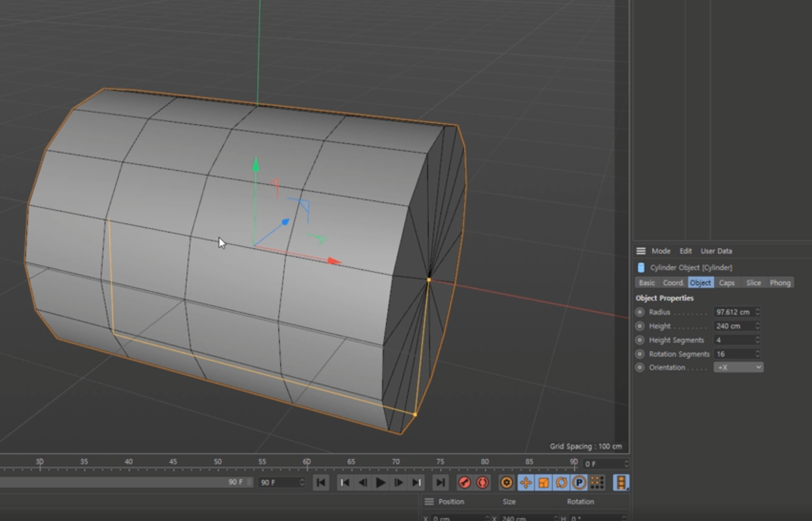
Task: Click the 'Object Properties' heading
Action: (x=665, y=298)
